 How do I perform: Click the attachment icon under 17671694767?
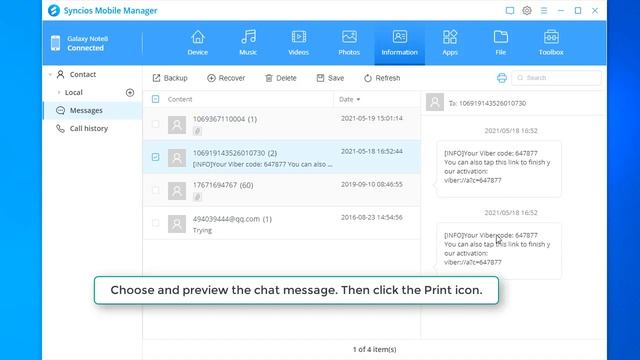[197, 197]
